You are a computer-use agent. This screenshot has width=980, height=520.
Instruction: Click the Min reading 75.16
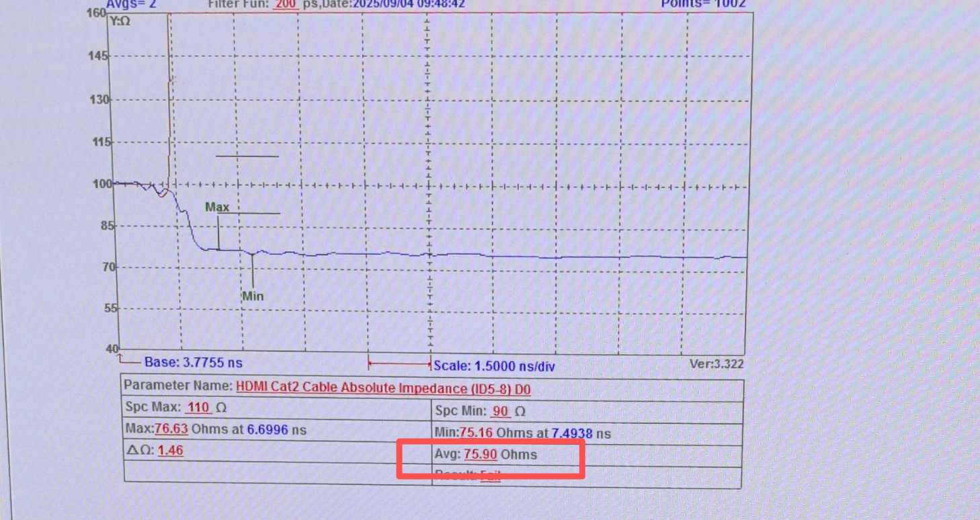tap(476, 433)
